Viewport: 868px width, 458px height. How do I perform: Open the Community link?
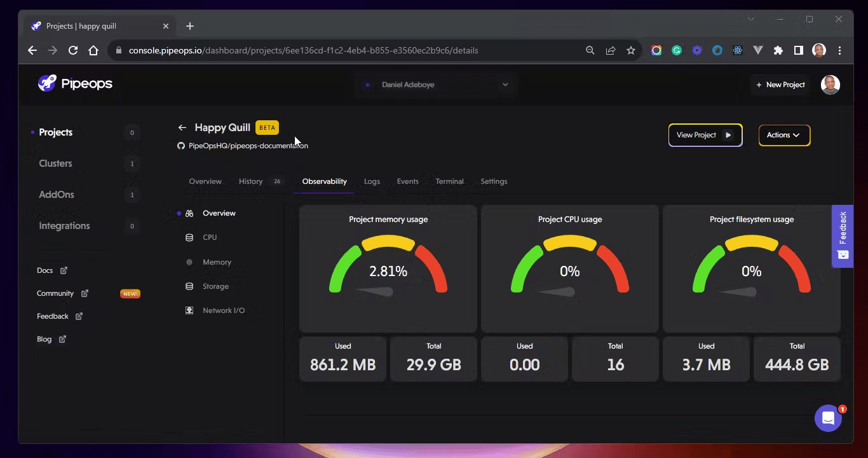(55, 293)
